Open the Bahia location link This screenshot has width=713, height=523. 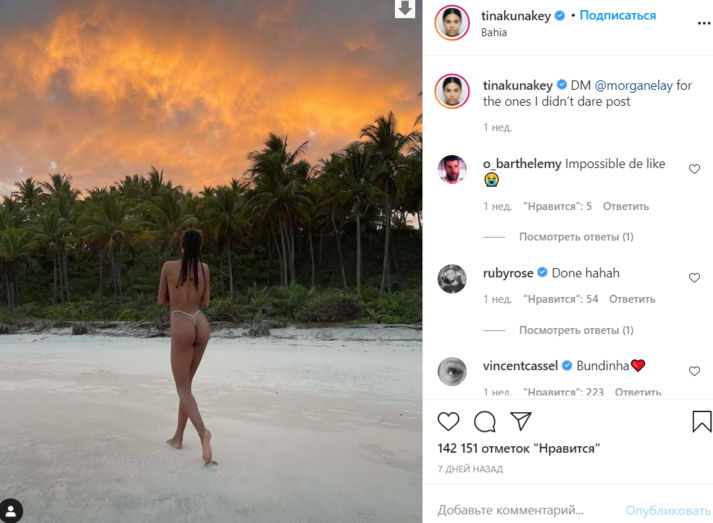(x=494, y=32)
